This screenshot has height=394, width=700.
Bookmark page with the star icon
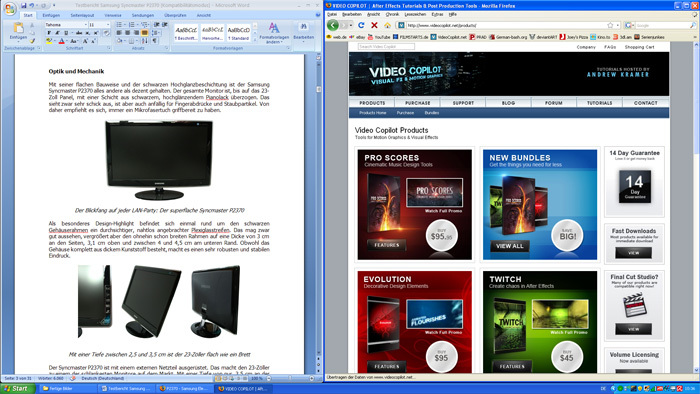coord(610,25)
